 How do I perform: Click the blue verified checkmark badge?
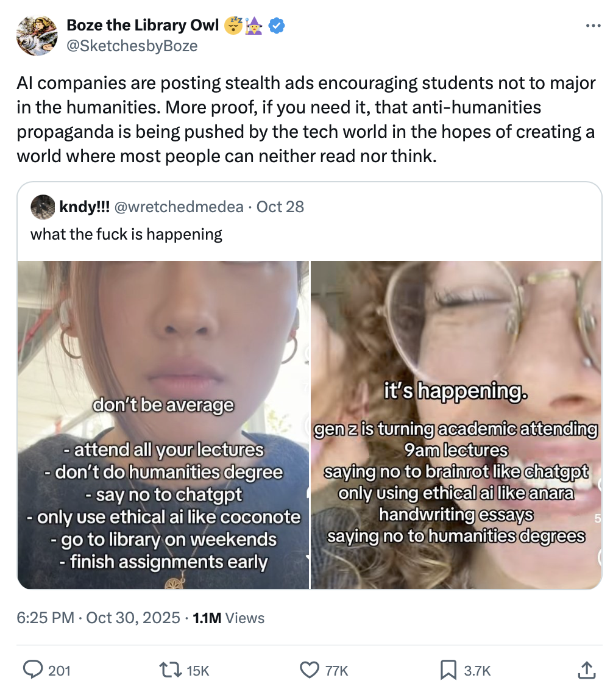(277, 26)
